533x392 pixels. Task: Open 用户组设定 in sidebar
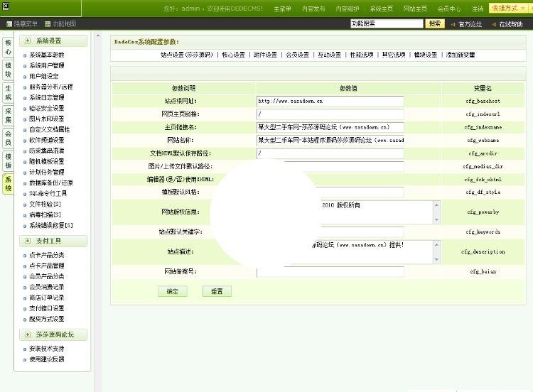[44, 76]
